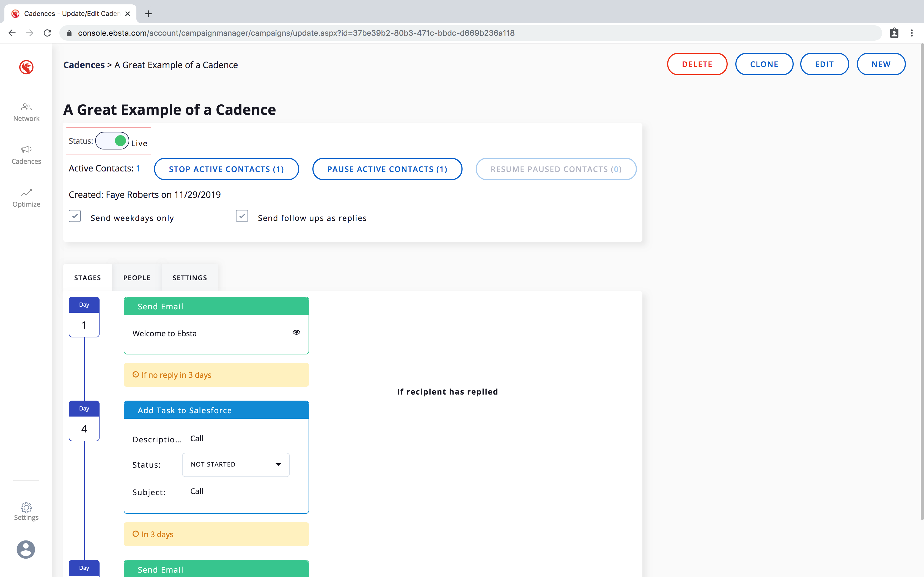924x577 pixels.
Task: Toggle the cadence Live status switch
Action: coord(112,141)
